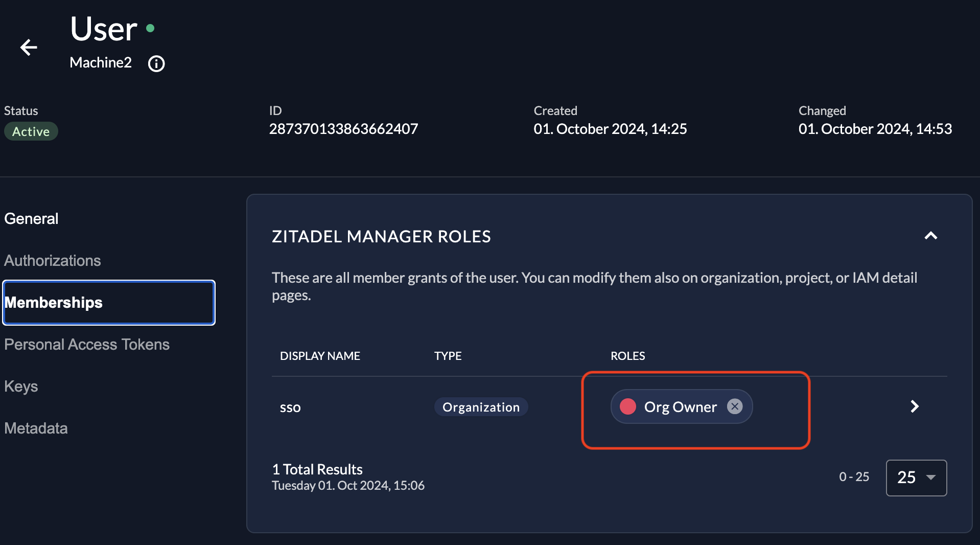Go to Personal Access Tokens
This screenshot has height=545, width=980.
pos(87,345)
